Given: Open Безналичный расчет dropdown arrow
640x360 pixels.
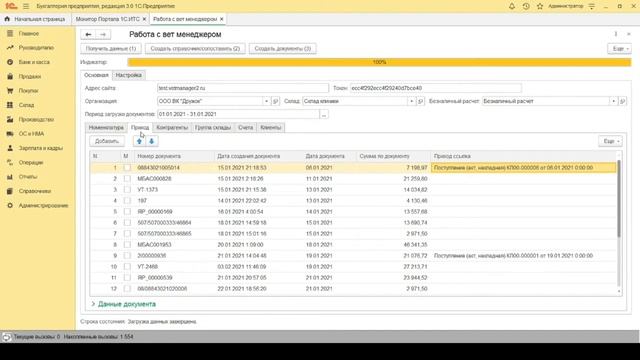Looking at the screenshot, I should (x=613, y=101).
